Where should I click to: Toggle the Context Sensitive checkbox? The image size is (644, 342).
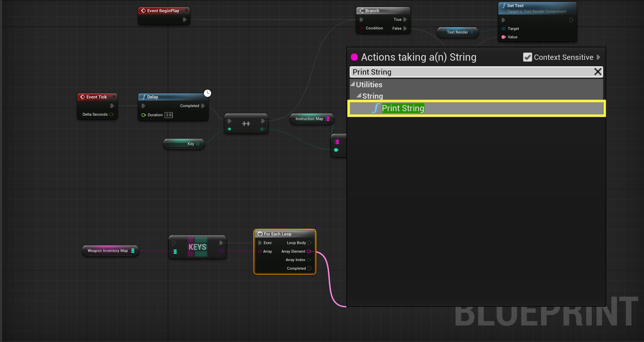click(527, 57)
